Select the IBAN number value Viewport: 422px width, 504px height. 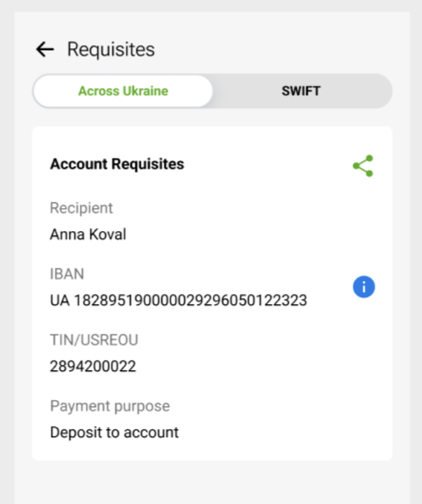coord(179,301)
